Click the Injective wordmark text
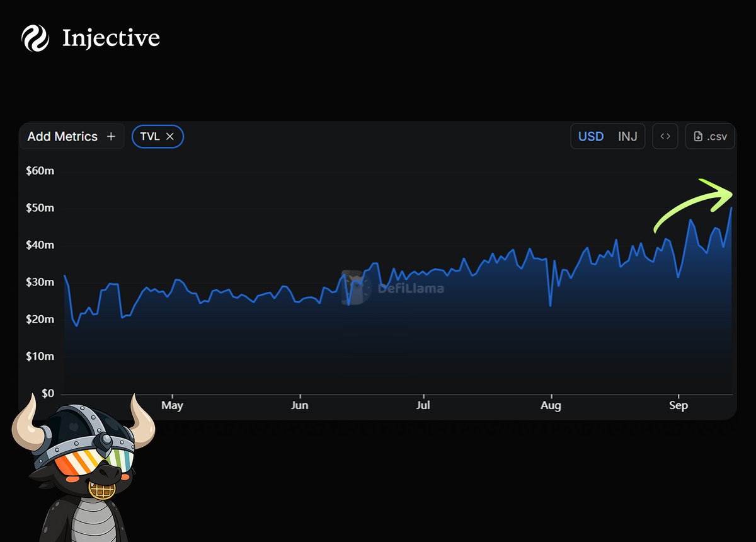 (111, 38)
